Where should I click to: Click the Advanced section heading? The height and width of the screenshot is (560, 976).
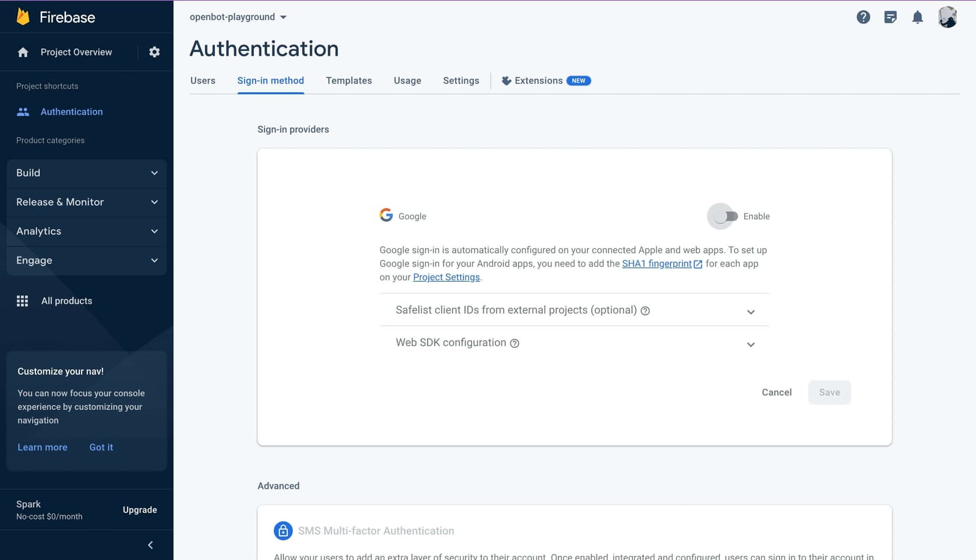pos(279,486)
